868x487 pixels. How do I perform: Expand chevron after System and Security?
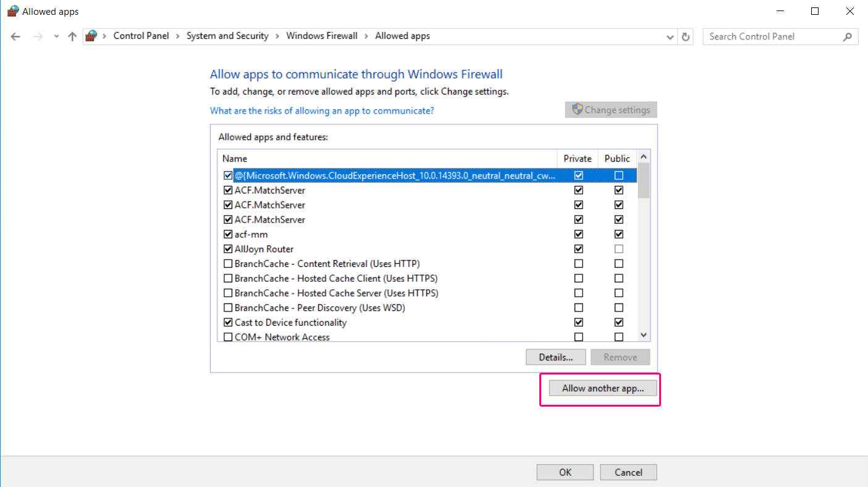point(277,36)
